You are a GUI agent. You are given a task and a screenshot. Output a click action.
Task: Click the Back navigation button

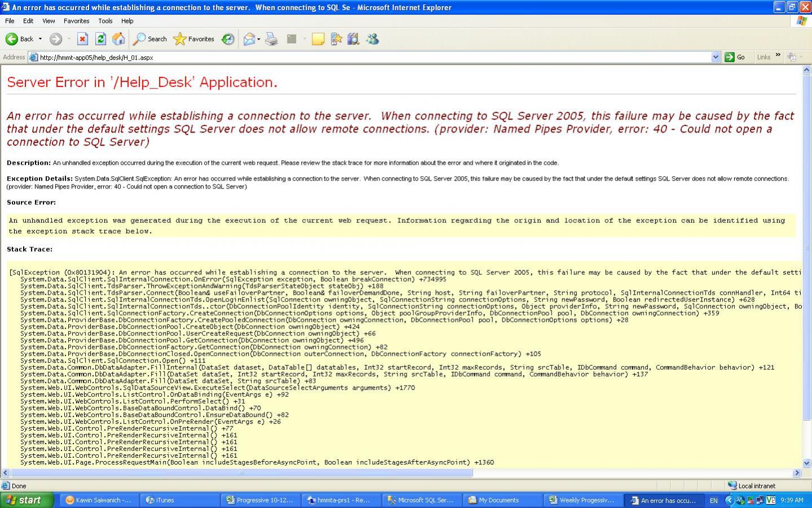(19, 39)
